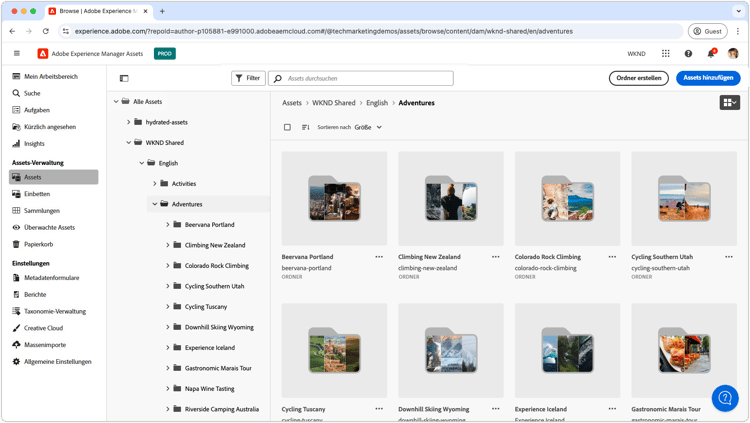
Task: View notifications bell
Action: click(711, 54)
